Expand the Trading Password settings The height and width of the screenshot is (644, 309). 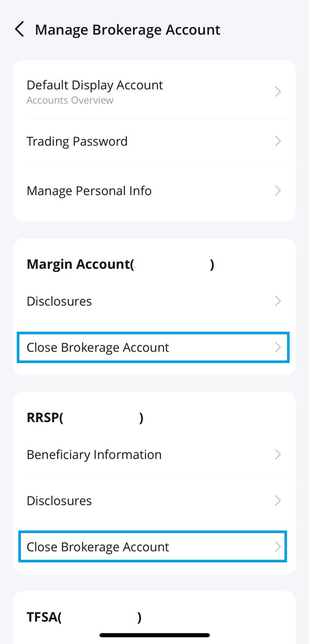tap(154, 141)
